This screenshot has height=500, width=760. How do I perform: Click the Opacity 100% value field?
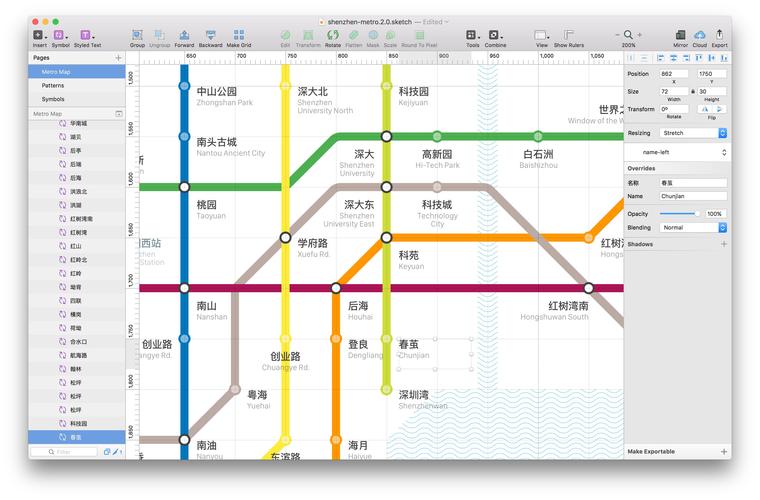click(715, 214)
